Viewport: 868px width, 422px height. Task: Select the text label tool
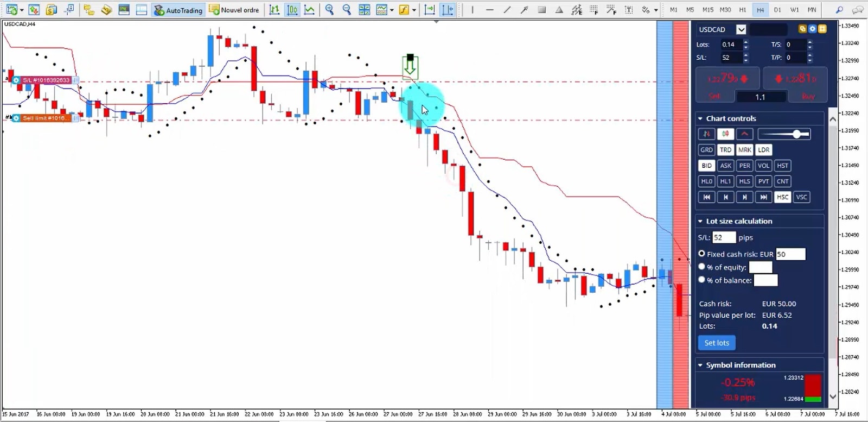tap(629, 10)
